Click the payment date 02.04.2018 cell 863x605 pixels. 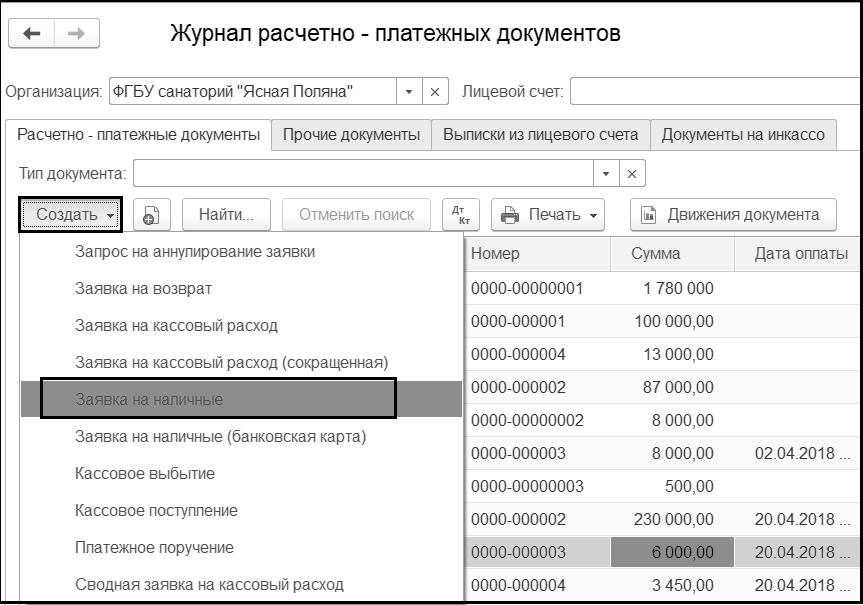(798, 454)
